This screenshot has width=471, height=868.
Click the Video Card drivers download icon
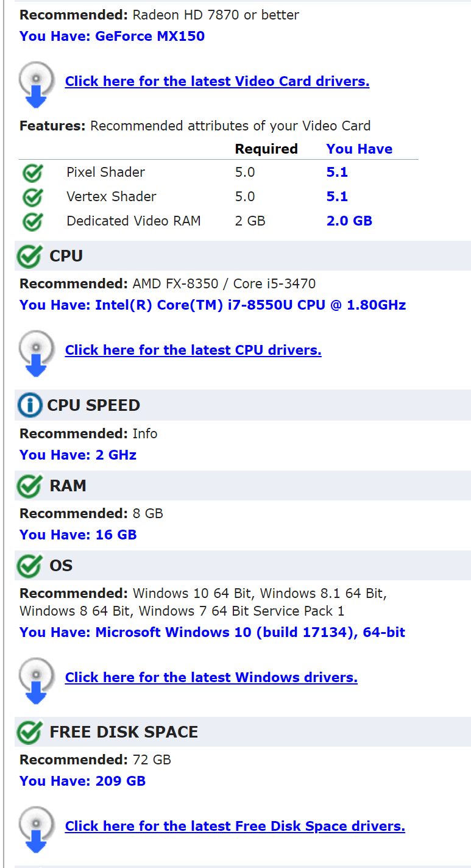point(37,84)
